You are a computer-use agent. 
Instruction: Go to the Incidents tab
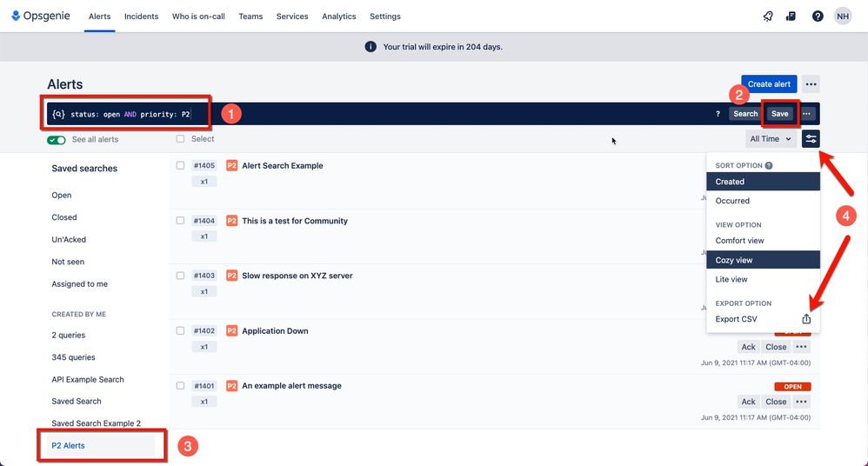click(141, 17)
